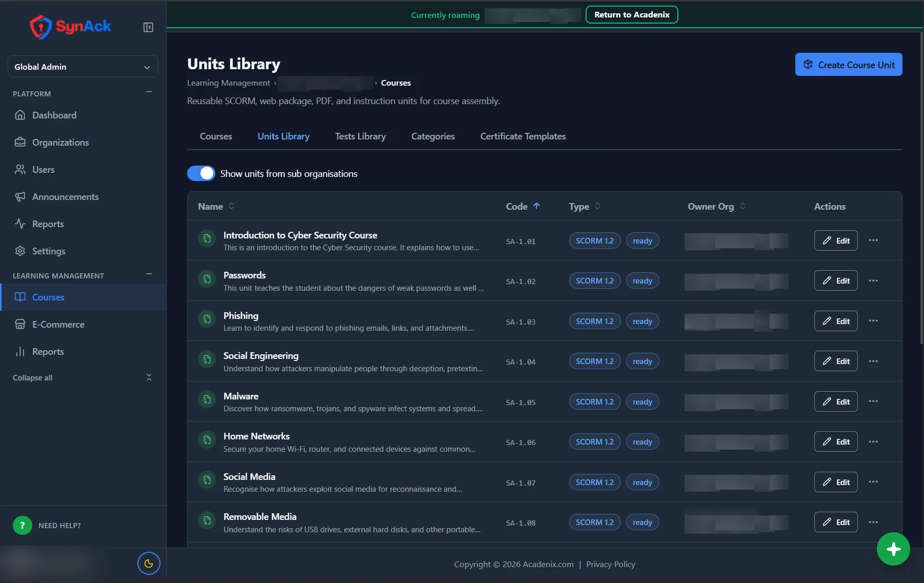Open more options for Social Media unit
This screenshot has height=583, width=924.
point(873,482)
